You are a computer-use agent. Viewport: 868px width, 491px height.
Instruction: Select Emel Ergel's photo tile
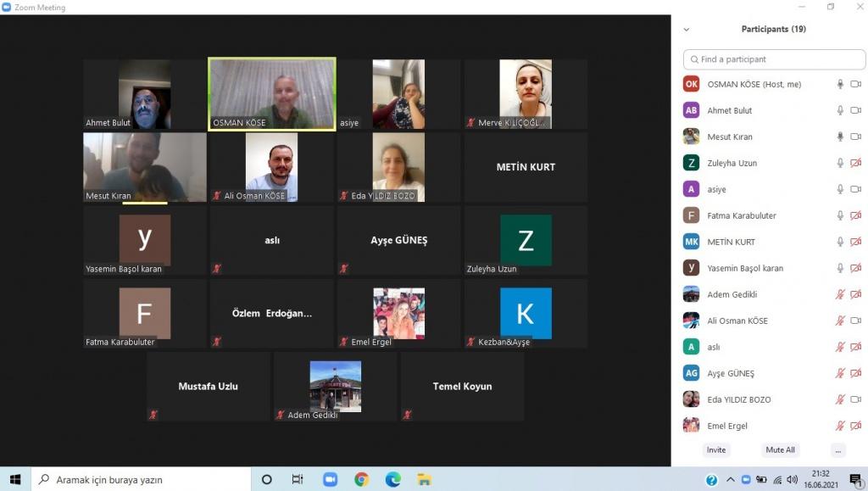point(398,313)
